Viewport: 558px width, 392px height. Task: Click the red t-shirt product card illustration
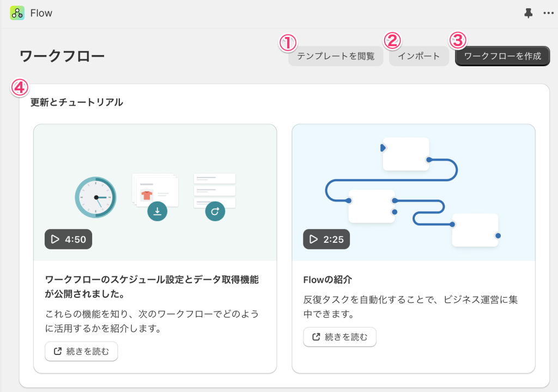[146, 195]
